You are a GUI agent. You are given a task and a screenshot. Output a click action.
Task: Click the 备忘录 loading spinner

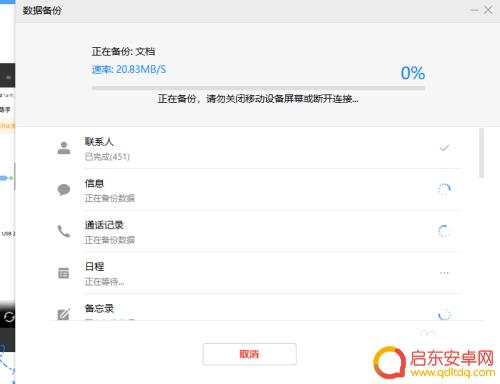(444, 314)
